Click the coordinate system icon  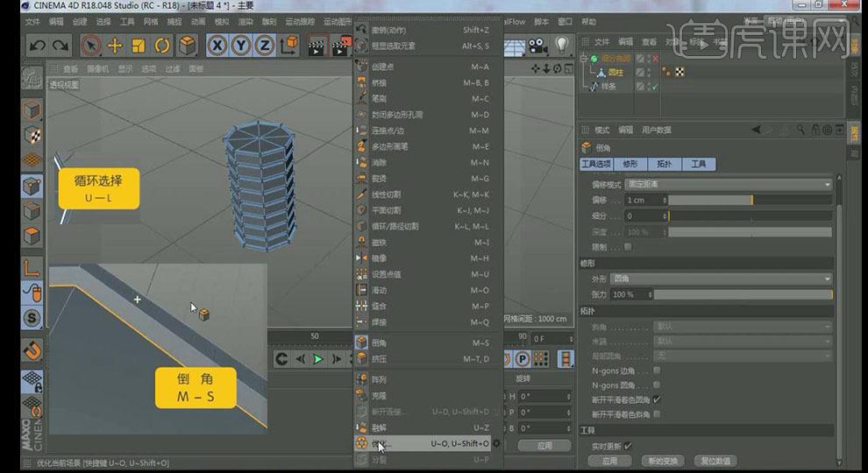[289, 46]
